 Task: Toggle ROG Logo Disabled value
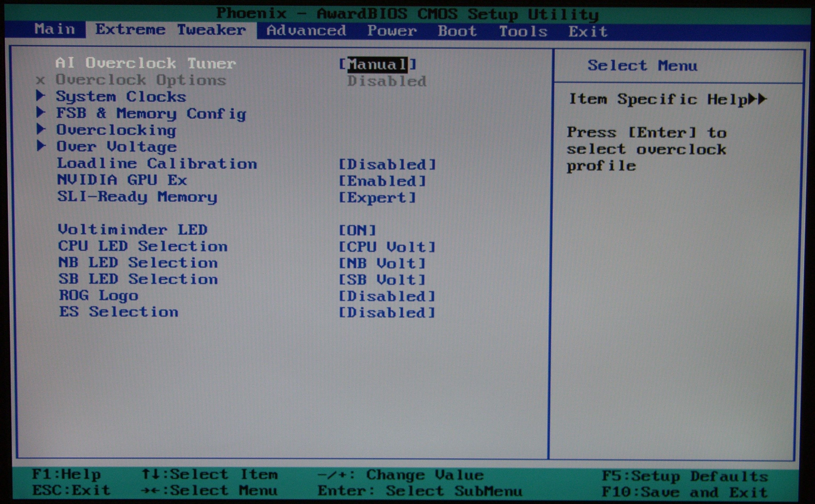pos(387,296)
